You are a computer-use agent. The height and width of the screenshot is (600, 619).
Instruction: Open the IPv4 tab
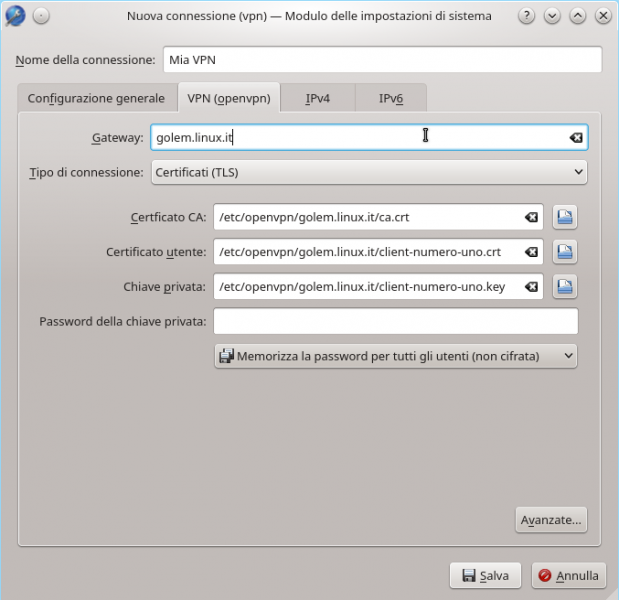pos(318,98)
